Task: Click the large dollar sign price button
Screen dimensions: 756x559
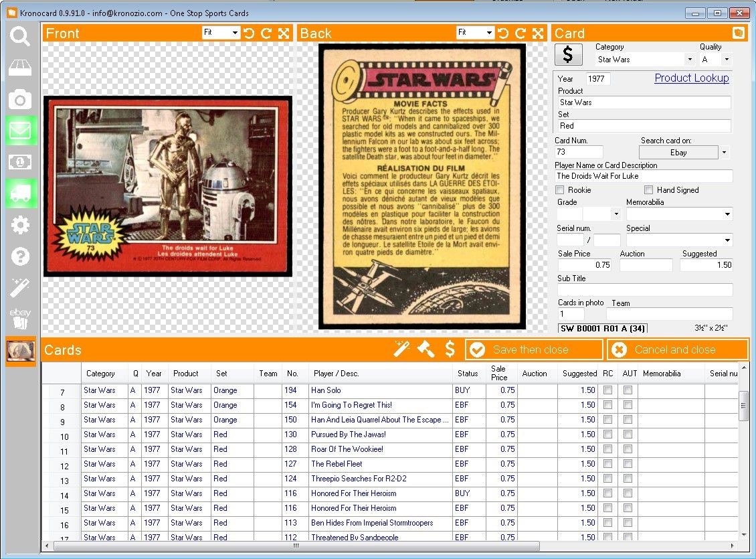Action: (x=568, y=54)
